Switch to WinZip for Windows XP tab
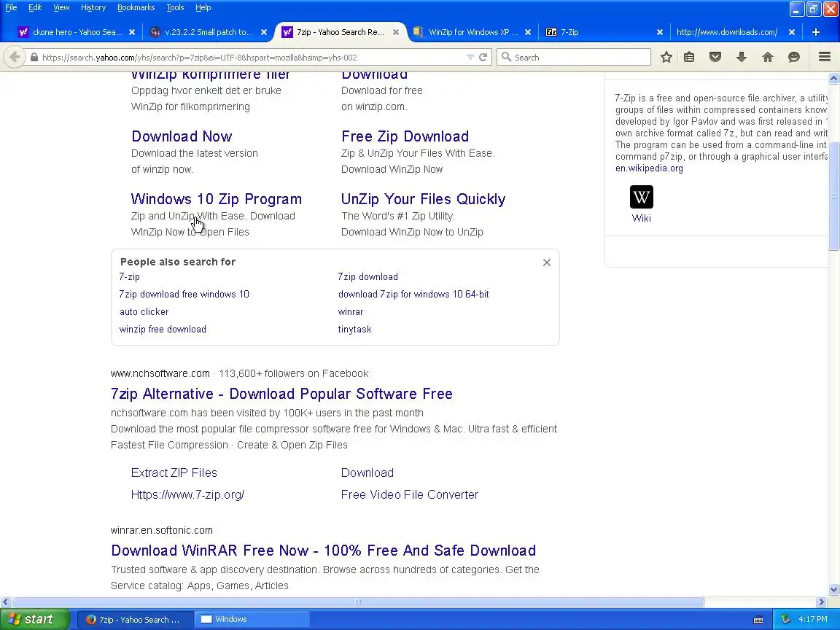The height and width of the screenshot is (630, 840). pyautogui.click(x=472, y=32)
